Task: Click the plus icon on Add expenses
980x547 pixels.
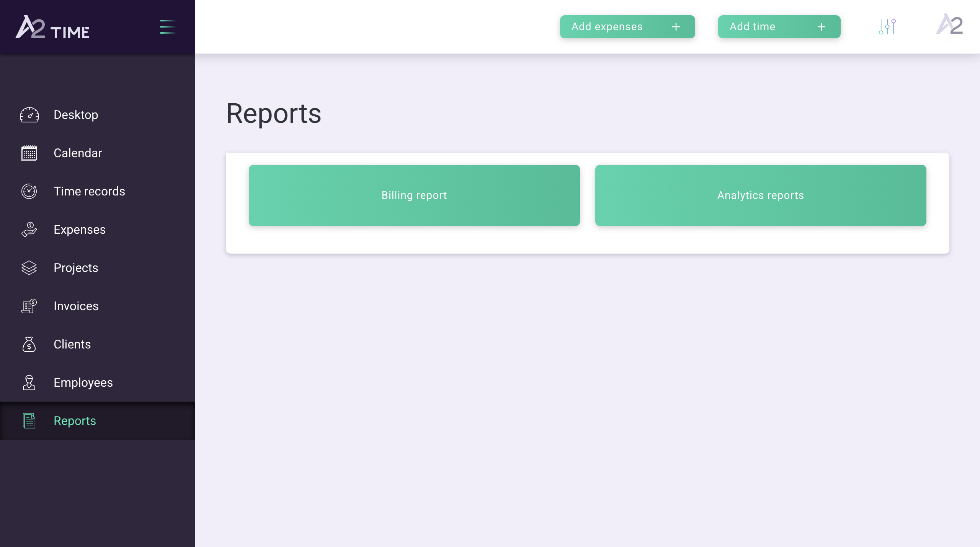Action: [676, 27]
